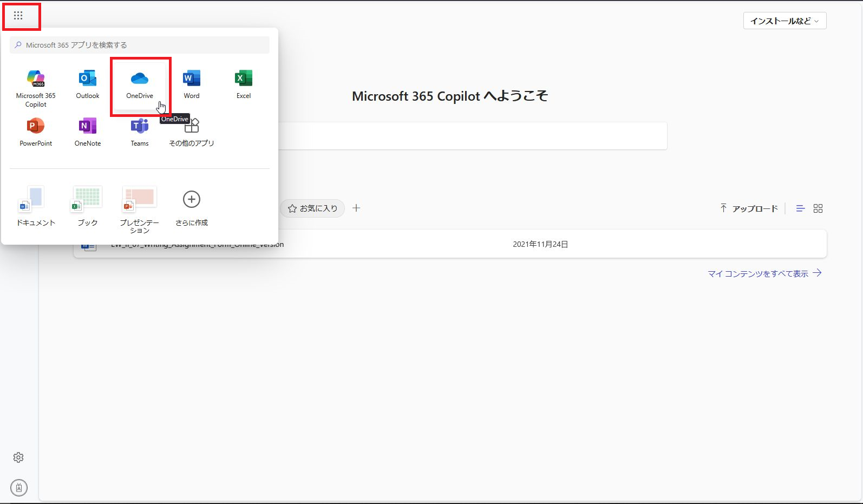Click the アップロード button
The height and width of the screenshot is (504, 863).
tap(749, 208)
